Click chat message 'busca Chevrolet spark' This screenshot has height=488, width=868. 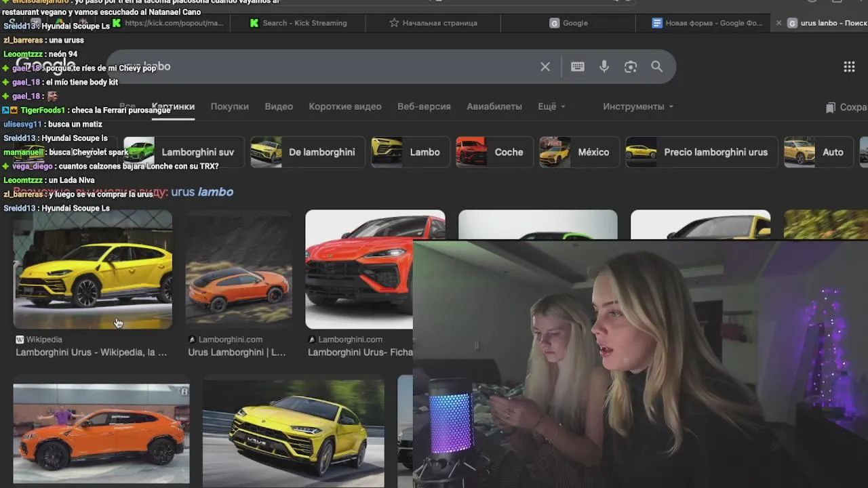tap(89, 152)
